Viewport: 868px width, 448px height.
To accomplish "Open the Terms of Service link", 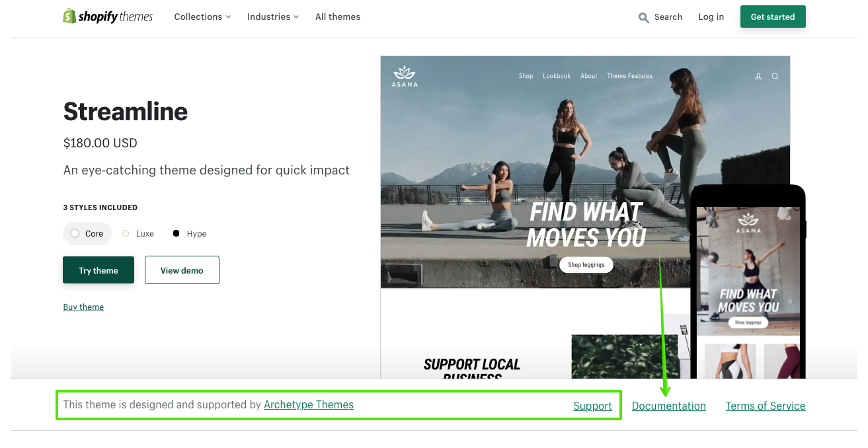I will [766, 406].
